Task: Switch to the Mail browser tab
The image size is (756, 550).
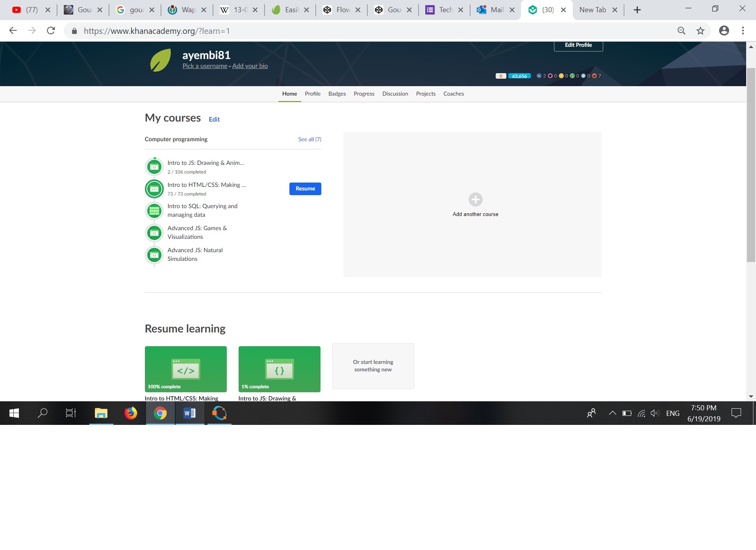Action: coord(495,10)
